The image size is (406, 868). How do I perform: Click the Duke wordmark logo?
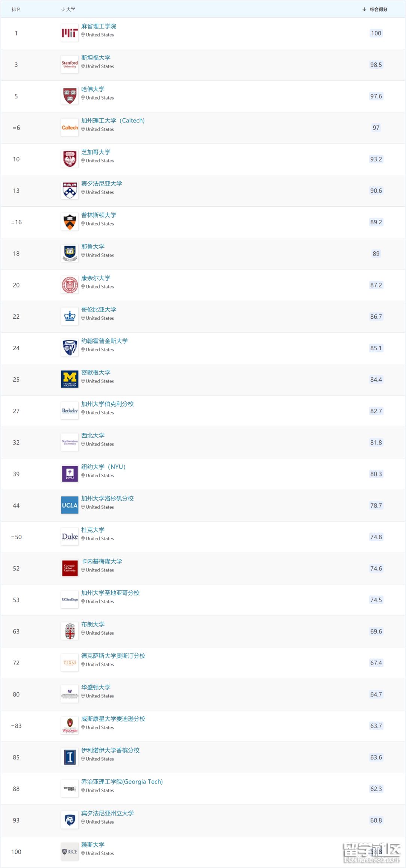tap(70, 537)
